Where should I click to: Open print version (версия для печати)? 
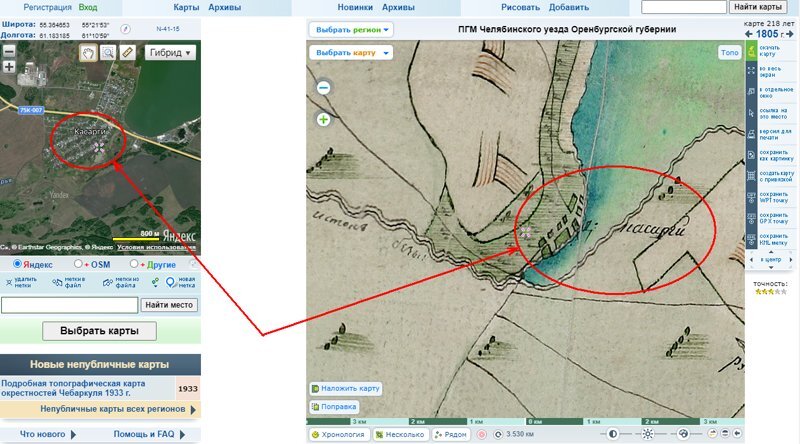[752, 134]
